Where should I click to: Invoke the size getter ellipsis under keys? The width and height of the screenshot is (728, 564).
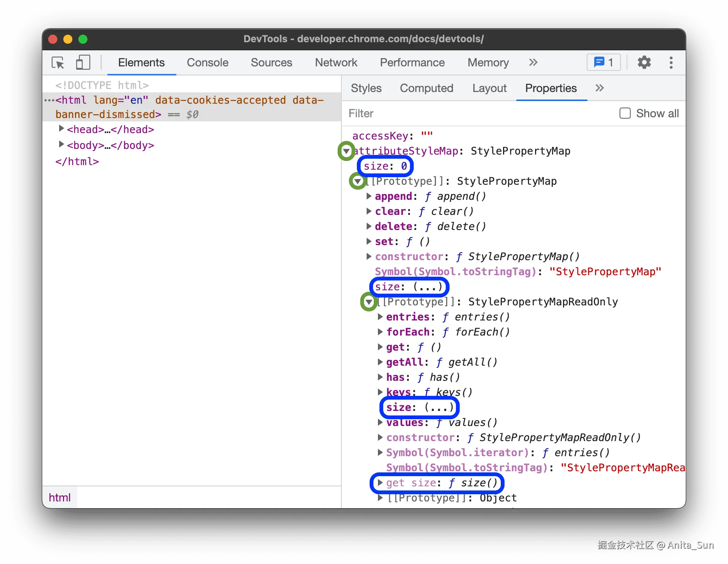(x=439, y=408)
